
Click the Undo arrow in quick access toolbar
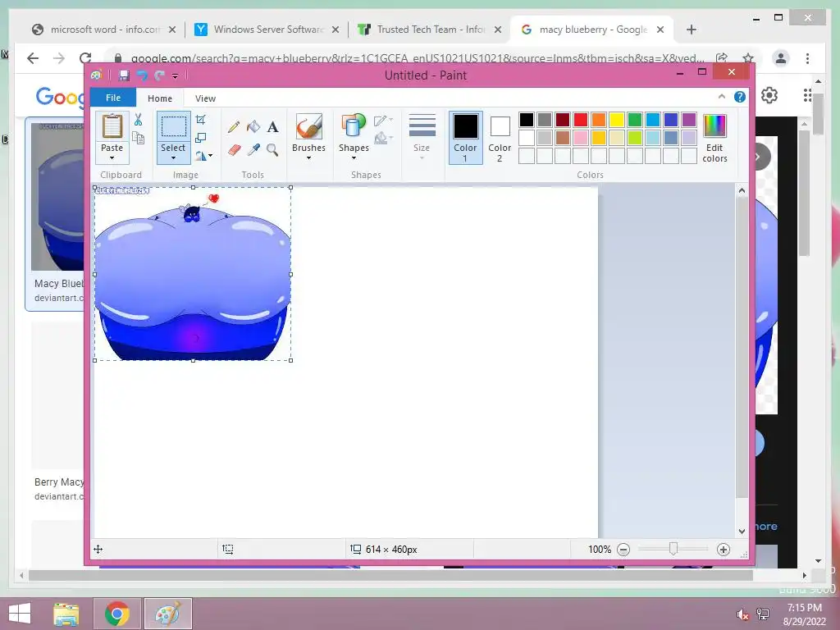(x=142, y=75)
